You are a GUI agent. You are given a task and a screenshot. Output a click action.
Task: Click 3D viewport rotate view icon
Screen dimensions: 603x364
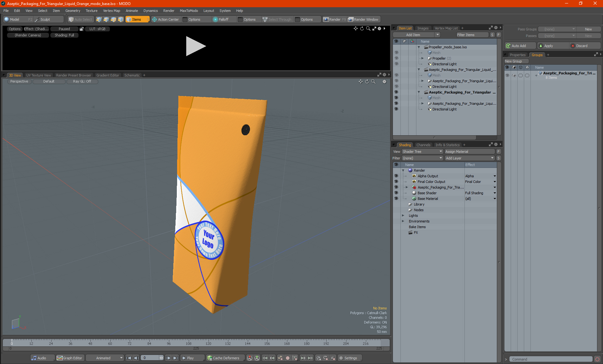[367, 82]
